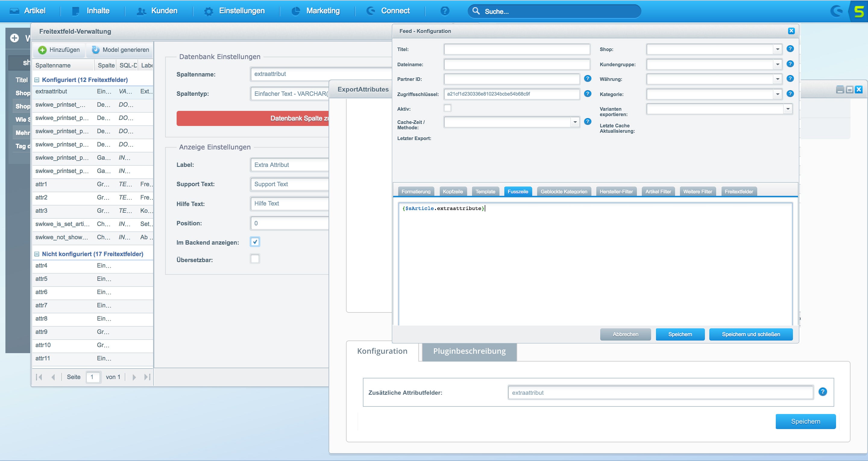Image resolution: width=868 pixels, height=461 pixels.
Task: Open the Varianten exportieren dropdown
Action: [788, 109]
